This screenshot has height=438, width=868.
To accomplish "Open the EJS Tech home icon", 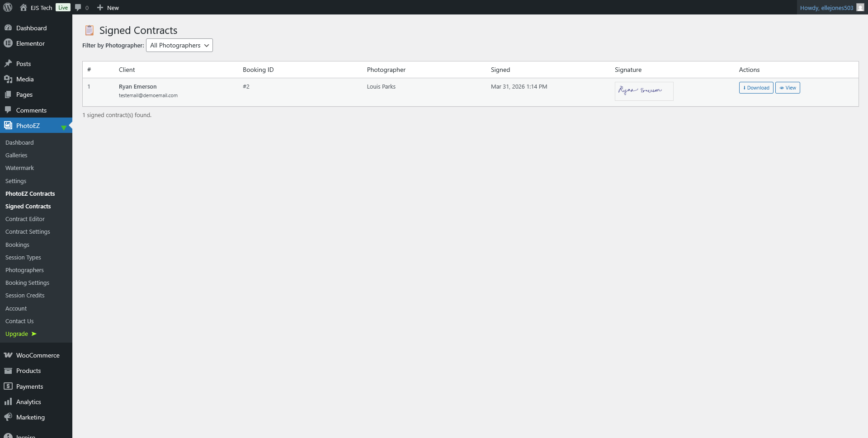I will (x=24, y=7).
